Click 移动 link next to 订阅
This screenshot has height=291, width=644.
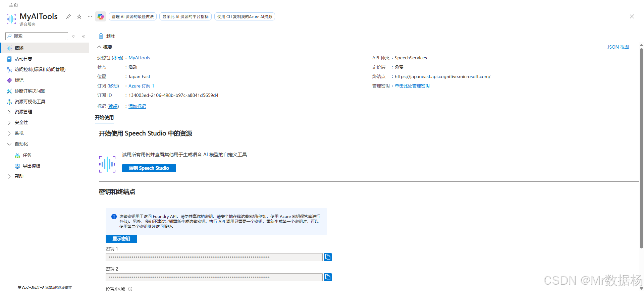(113, 86)
